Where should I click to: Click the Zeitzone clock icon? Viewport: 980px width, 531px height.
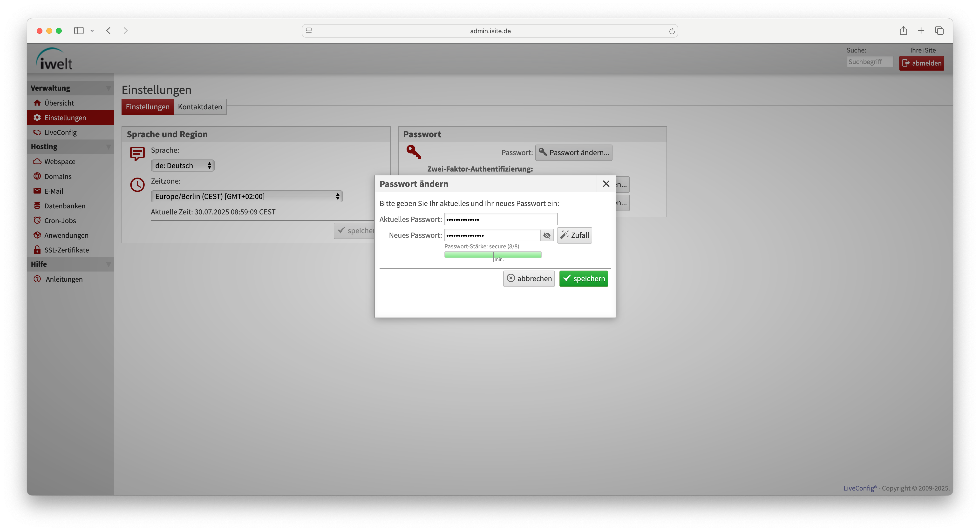tap(137, 185)
